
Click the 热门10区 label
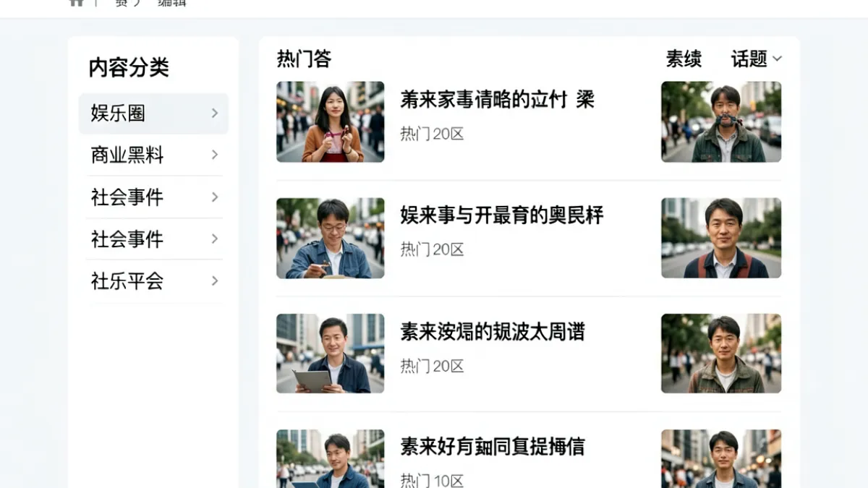pos(432,481)
